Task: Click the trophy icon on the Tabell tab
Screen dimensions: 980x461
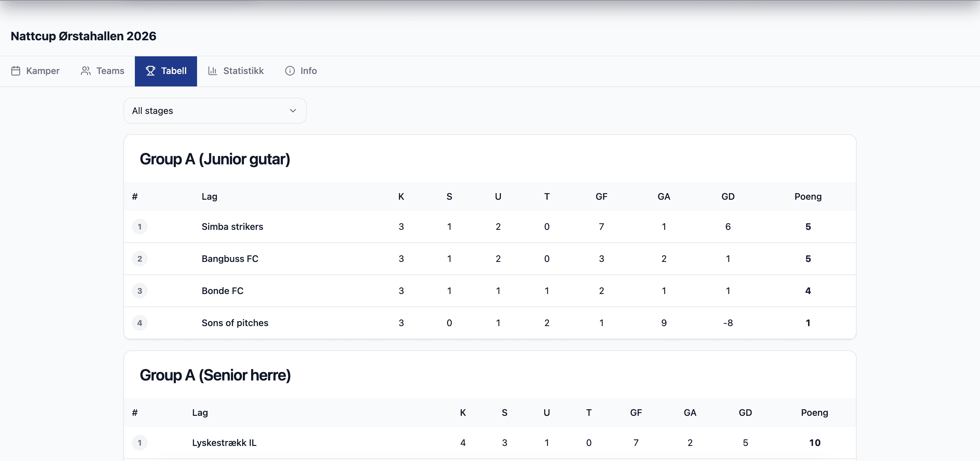Action: coord(151,71)
